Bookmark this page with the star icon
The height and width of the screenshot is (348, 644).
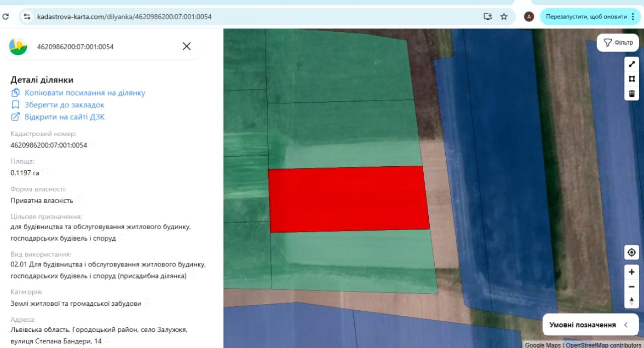[x=504, y=17]
